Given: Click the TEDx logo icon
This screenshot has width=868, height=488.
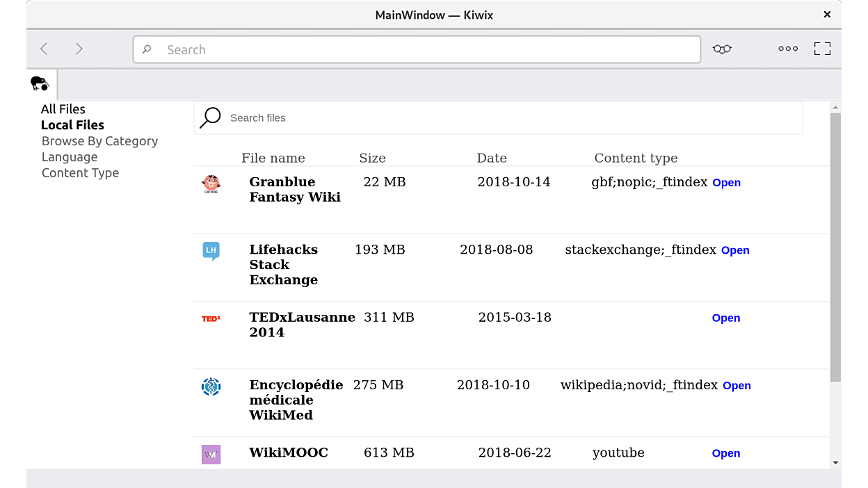Looking at the screenshot, I should coord(211,318).
